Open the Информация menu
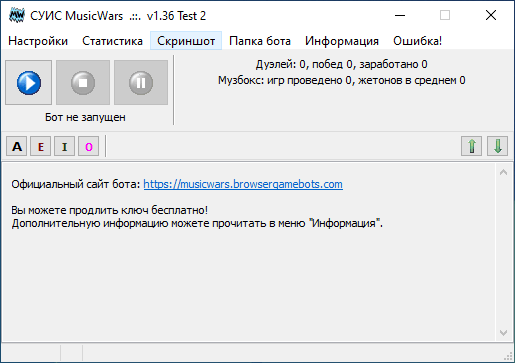Image resolution: width=515 pixels, height=363 pixels. pos(342,41)
